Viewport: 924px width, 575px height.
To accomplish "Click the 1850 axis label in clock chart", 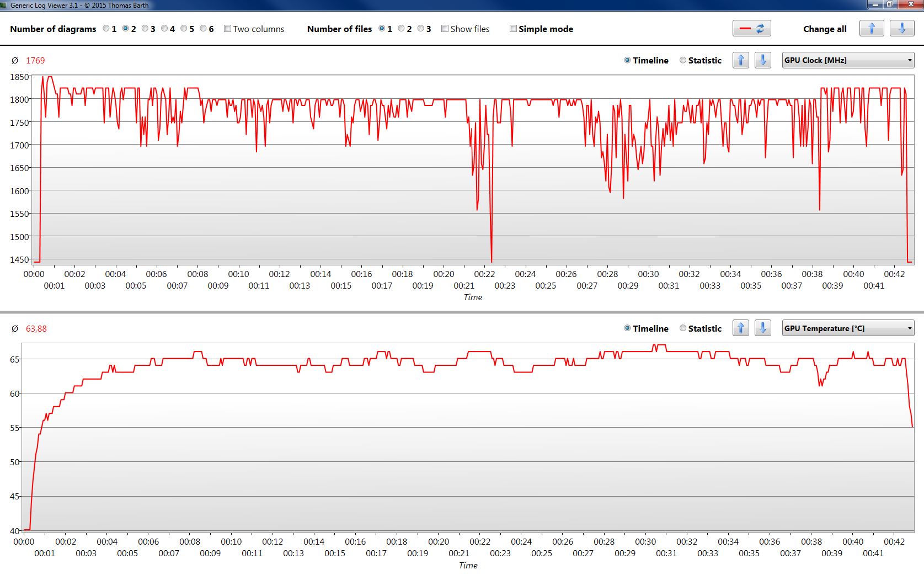I will pos(19,77).
